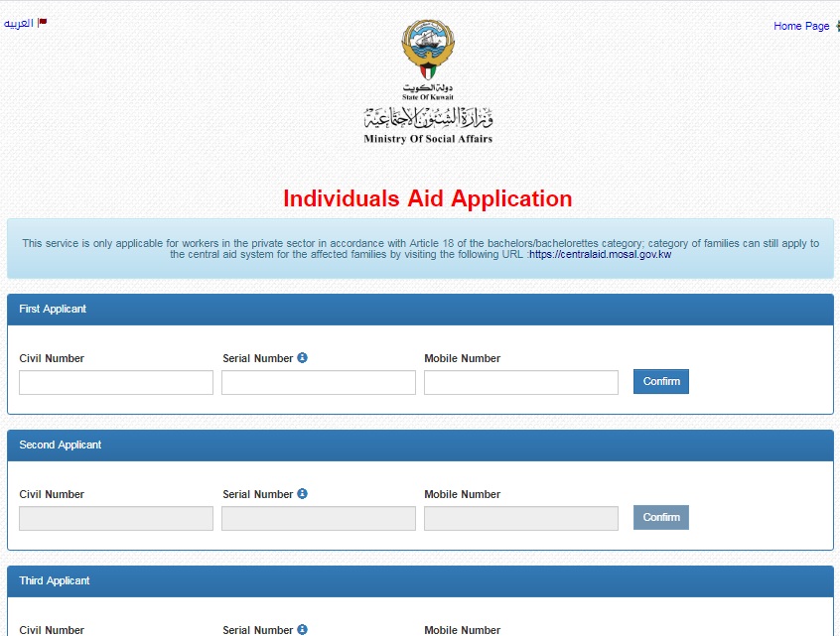Switch language via the Arabic link
The image size is (840, 636).
click(19, 24)
